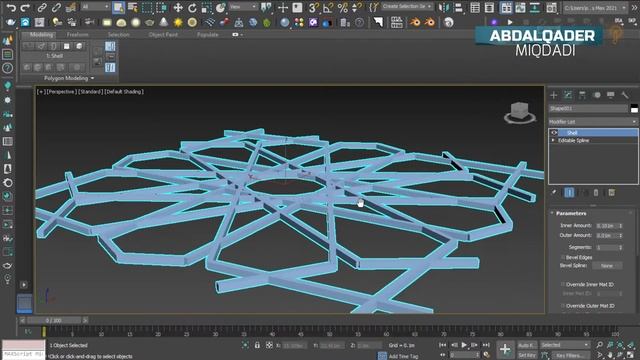Toggle the 3D Snaps button
640x360 pixels.
pos(313,7)
